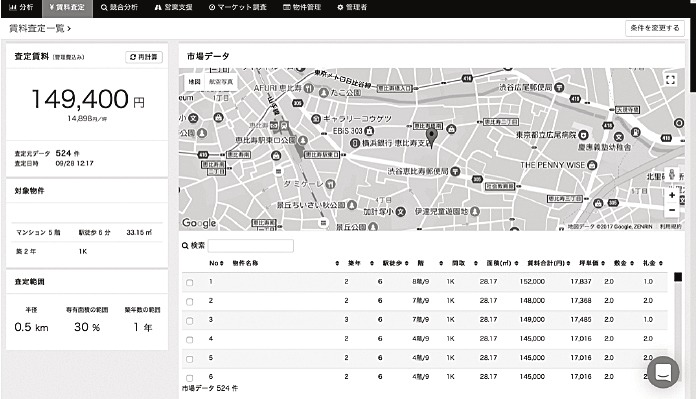The image size is (696, 399).
Task: Click the Street View pegman icon
Action: tap(672, 174)
